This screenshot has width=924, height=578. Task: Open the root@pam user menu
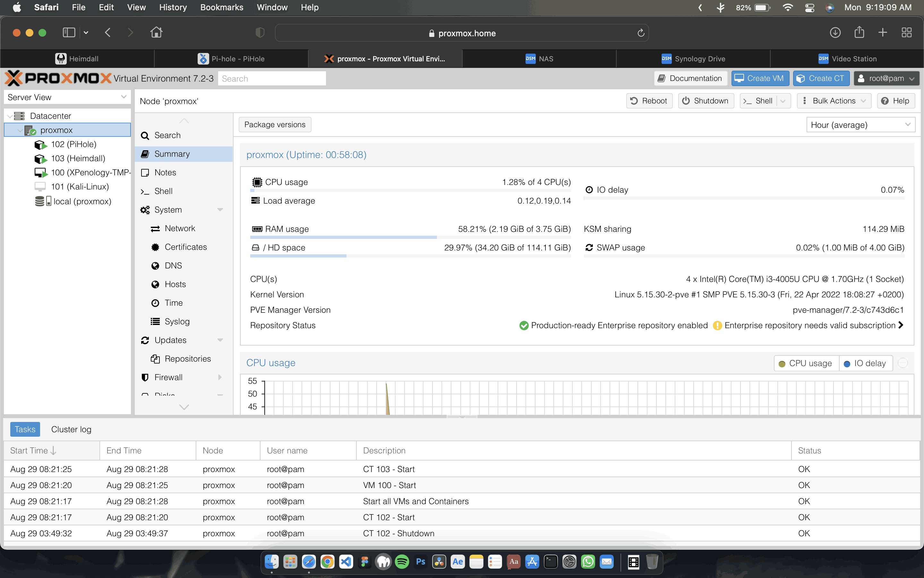886,78
